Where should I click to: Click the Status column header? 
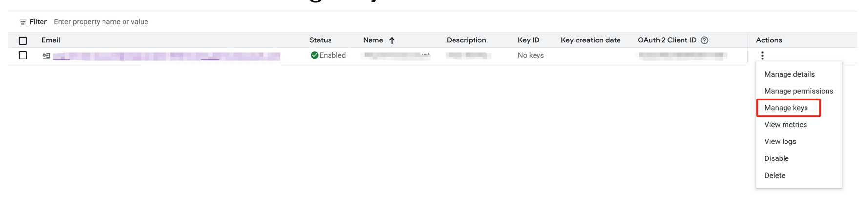(320, 40)
